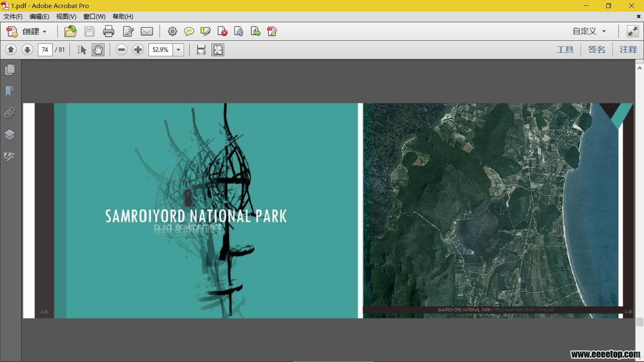Image resolution: width=644 pixels, height=362 pixels.
Task: Toggle read mode with the expand icon
Action: (633, 31)
